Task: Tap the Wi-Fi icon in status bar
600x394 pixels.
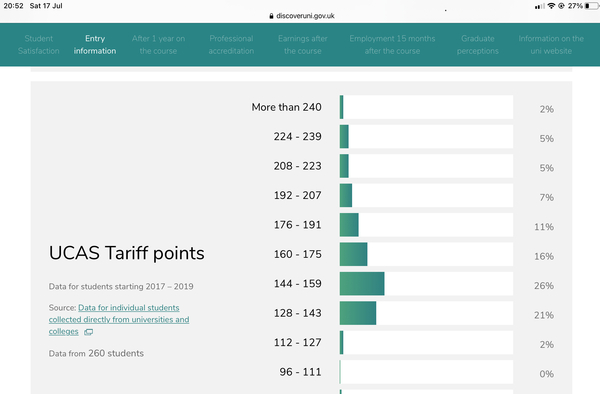Action: pos(551,6)
